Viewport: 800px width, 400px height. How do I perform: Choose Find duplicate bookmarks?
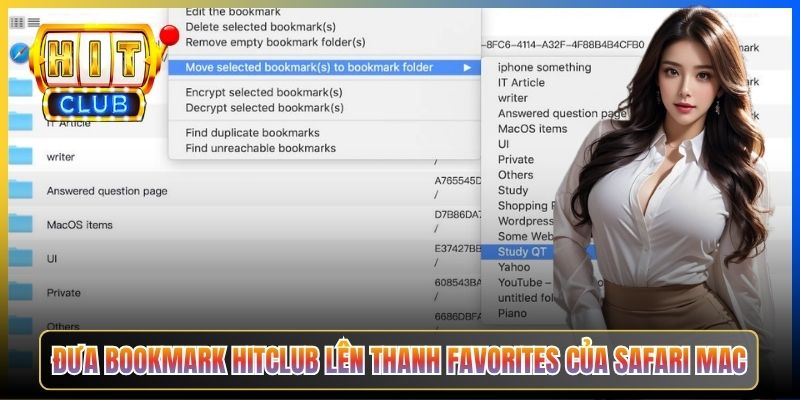(252, 133)
